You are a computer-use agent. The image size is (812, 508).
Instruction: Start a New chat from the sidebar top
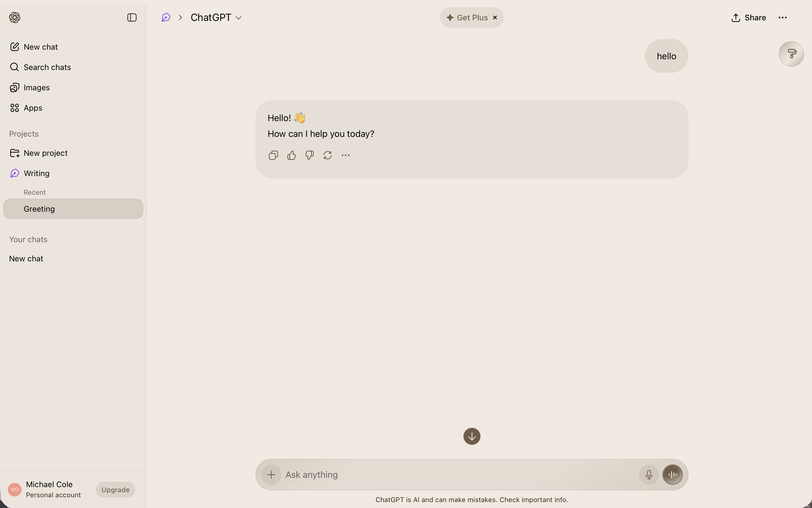point(73,47)
